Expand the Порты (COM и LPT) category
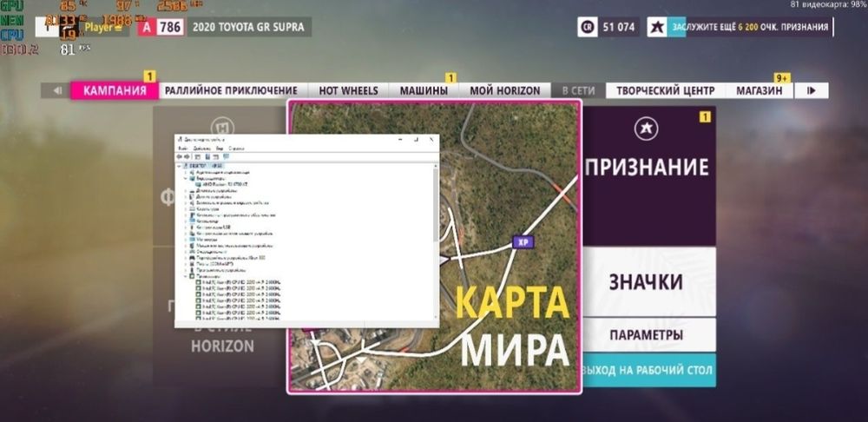Image resolution: width=868 pixels, height=422 pixels. coord(186,264)
